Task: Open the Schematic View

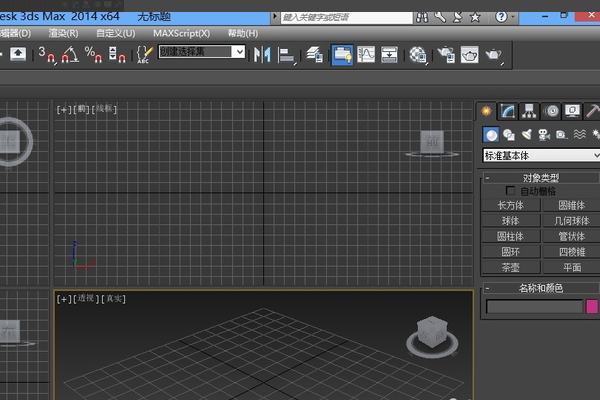Action: pyautogui.click(x=390, y=54)
